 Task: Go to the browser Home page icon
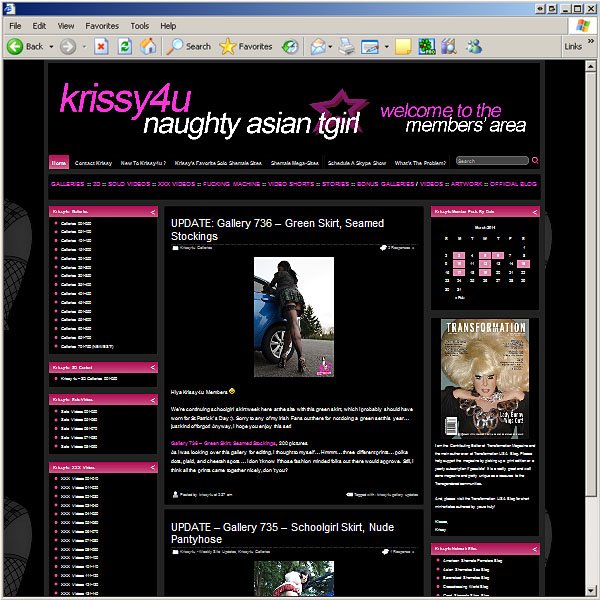click(x=147, y=46)
